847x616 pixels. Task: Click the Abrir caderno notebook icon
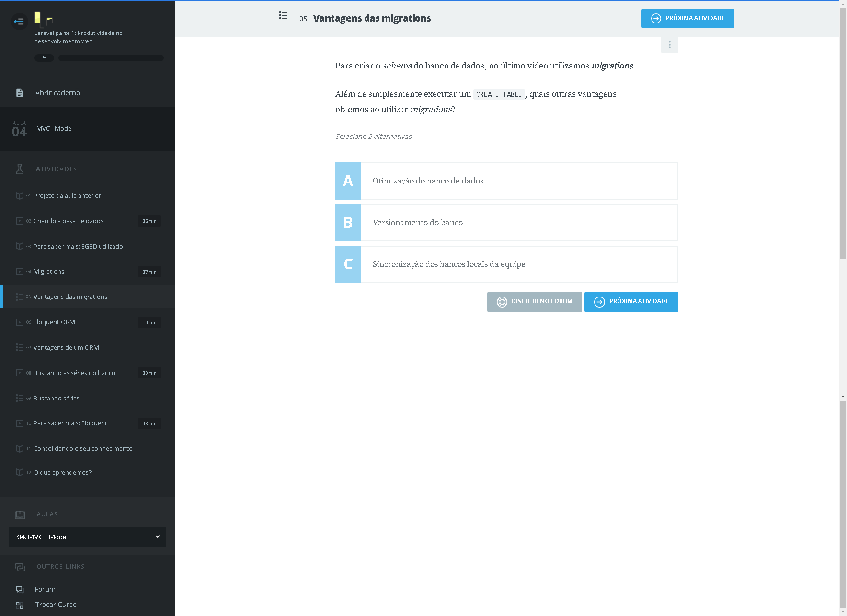coord(20,93)
